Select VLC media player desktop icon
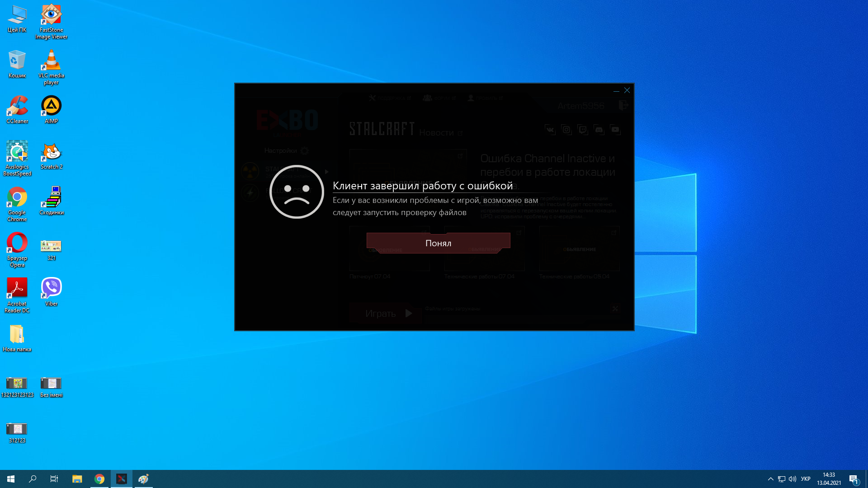The width and height of the screenshot is (868, 488). [x=51, y=67]
